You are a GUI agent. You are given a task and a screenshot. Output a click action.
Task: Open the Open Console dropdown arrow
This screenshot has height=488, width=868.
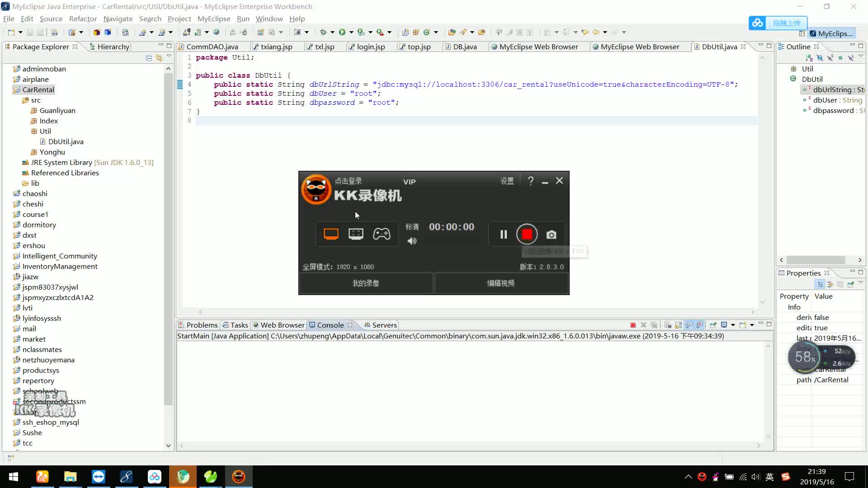tap(752, 325)
